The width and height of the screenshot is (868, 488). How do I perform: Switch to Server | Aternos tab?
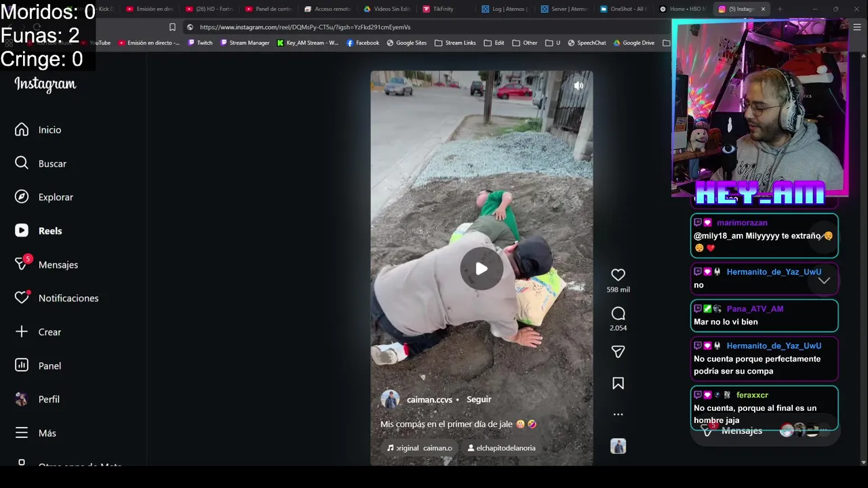click(x=564, y=9)
